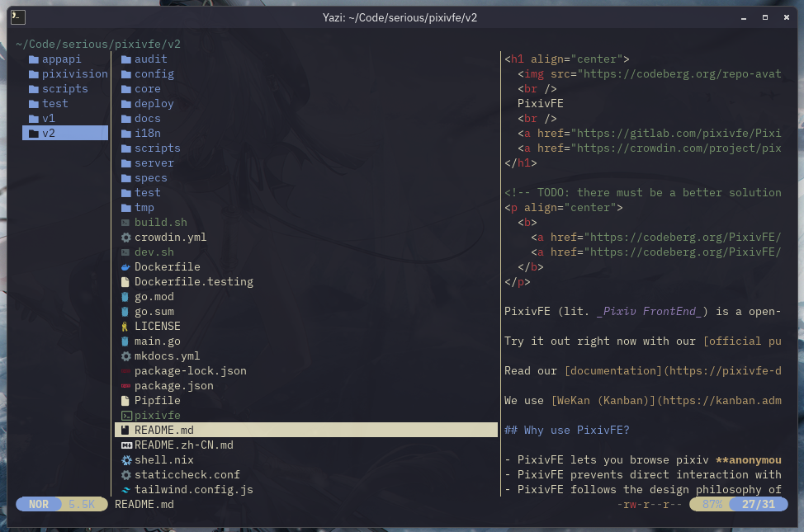The image size is (804, 532).
Task: Click the build.sh shell script icon
Action: pyautogui.click(x=125, y=223)
